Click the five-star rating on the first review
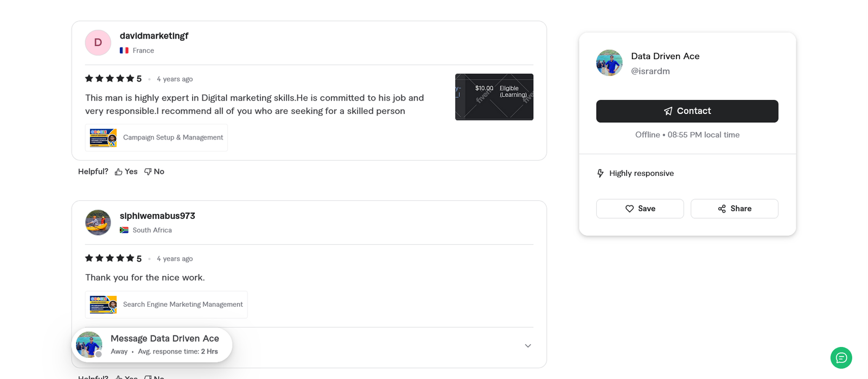Viewport: 868px width, 379px height. (x=112, y=78)
